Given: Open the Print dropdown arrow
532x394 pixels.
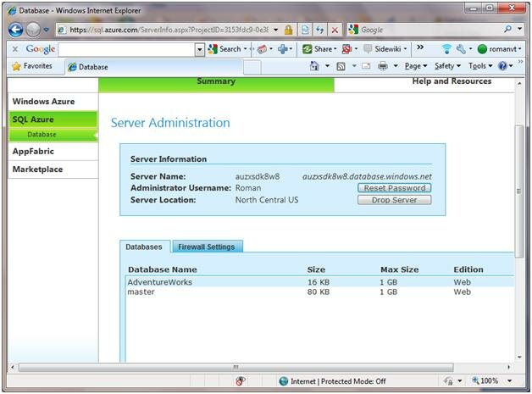Looking at the screenshot, I should [396, 66].
